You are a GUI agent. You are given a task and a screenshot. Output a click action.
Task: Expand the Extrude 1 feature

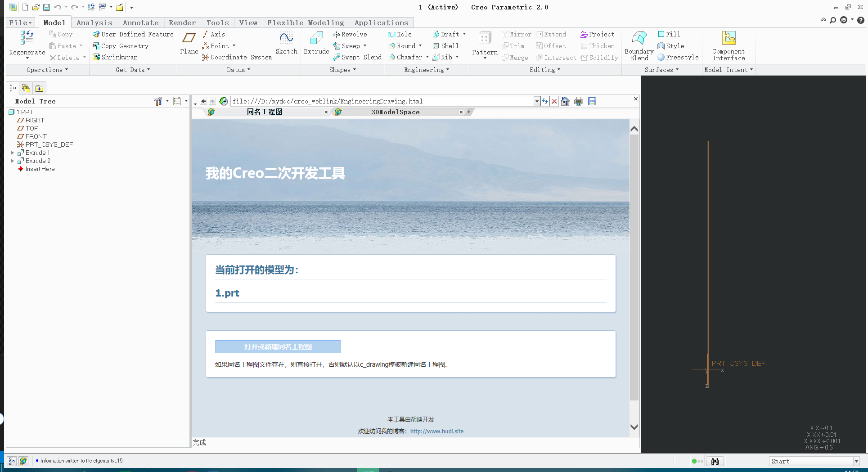[x=12, y=153]
